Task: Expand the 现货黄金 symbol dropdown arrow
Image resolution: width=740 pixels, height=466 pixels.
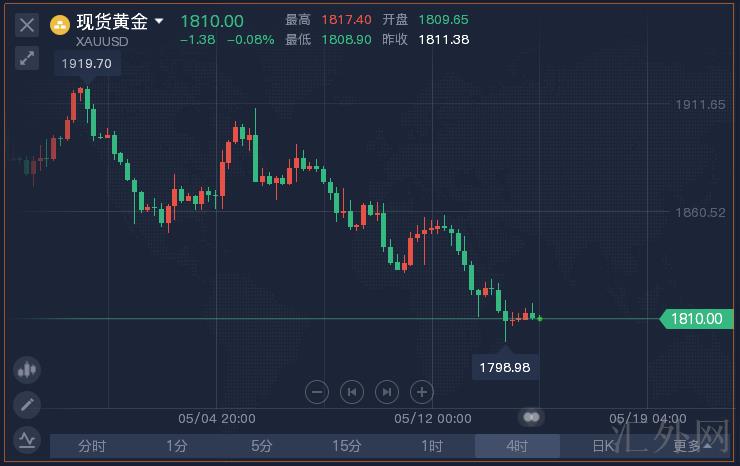Action: 159,21
